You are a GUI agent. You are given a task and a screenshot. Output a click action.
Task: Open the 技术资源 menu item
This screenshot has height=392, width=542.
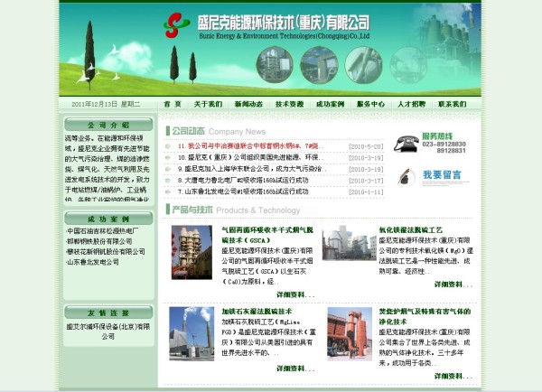(x=290, y=104)
